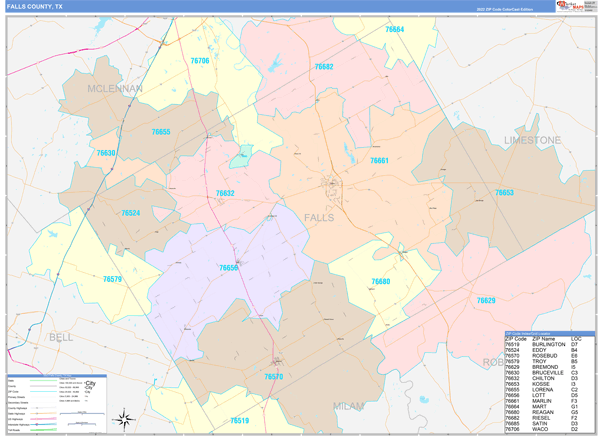Select the 76661 ZIP code label
The width and height of the screenshot is (600, 436).
click(379, 160)
